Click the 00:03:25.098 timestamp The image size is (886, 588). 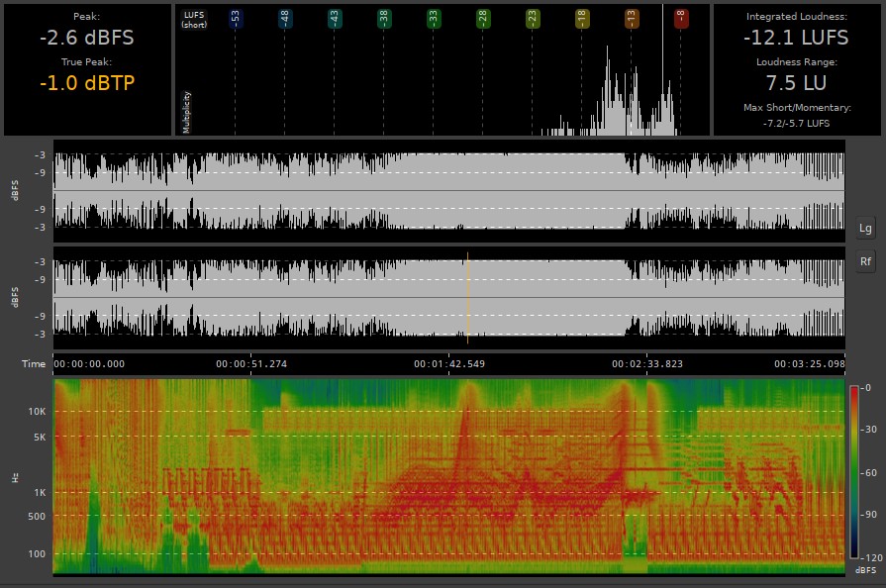click(x=809, y=363)
